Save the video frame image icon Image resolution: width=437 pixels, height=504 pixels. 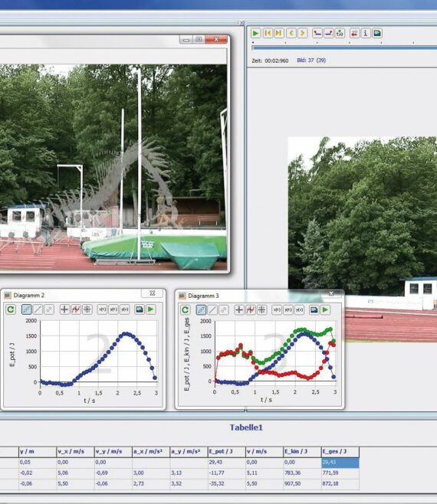click(377, 33)
